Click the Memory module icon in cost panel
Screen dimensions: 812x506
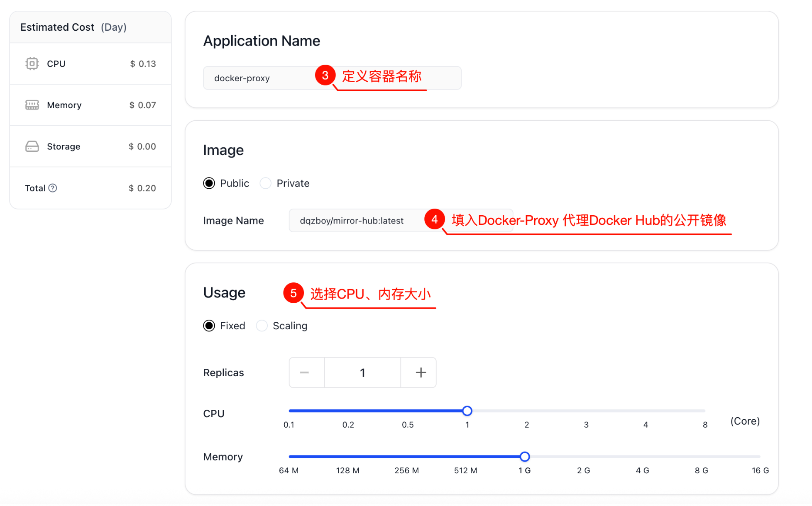tap(32, 105)
